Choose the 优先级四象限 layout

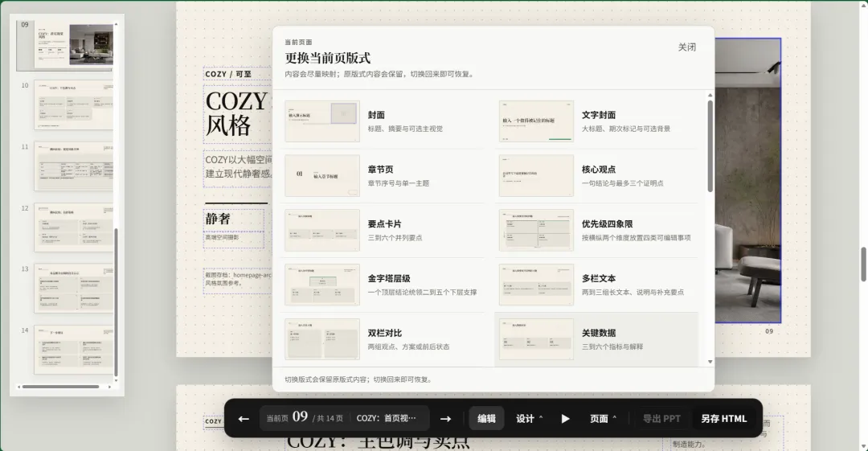(596, 230)
